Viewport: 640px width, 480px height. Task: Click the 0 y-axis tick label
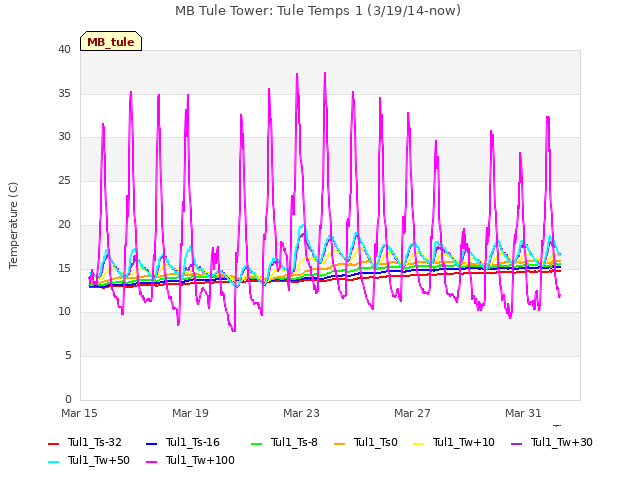pos(68,400)
